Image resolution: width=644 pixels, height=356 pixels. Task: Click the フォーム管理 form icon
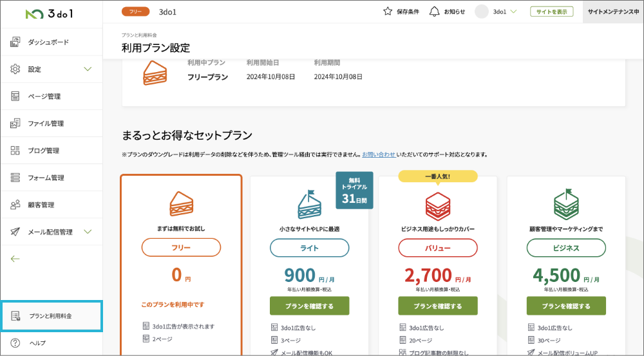point(15,178)
